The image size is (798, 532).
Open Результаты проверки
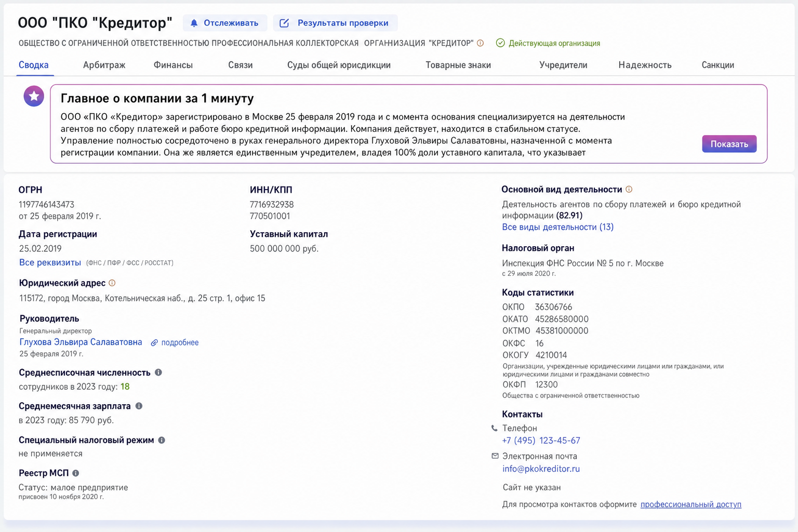tap(335, 23)
